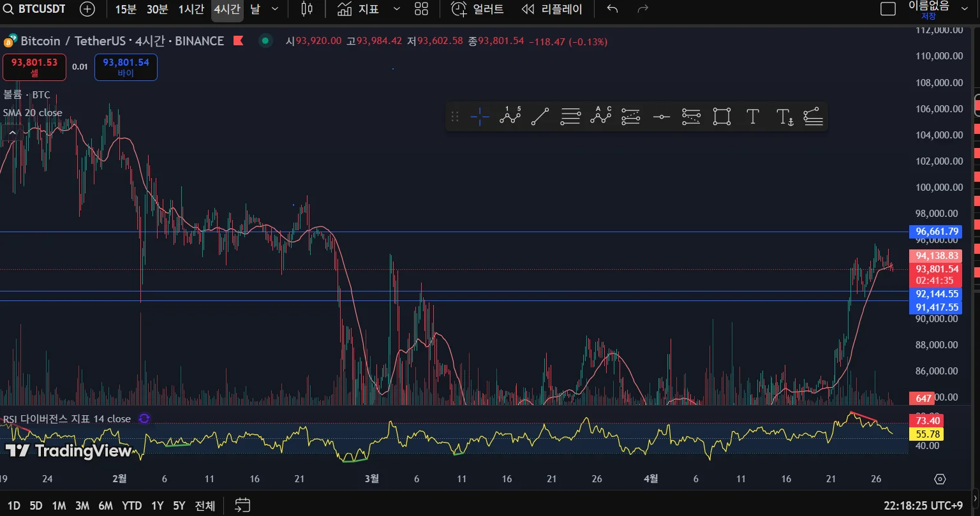Switch to the 1시간 timeframe
980x516 pixels.
point(191,9)
